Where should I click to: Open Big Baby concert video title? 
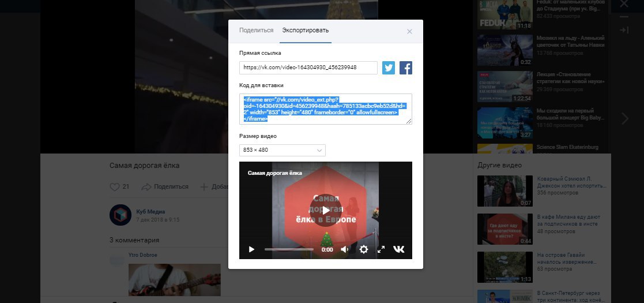point(570,114)
